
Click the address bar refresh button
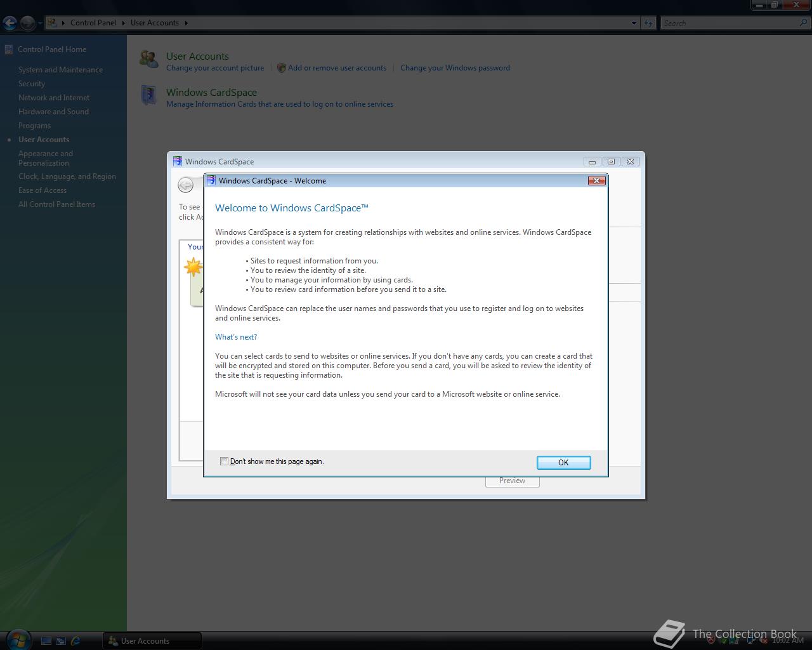[648, 23]
